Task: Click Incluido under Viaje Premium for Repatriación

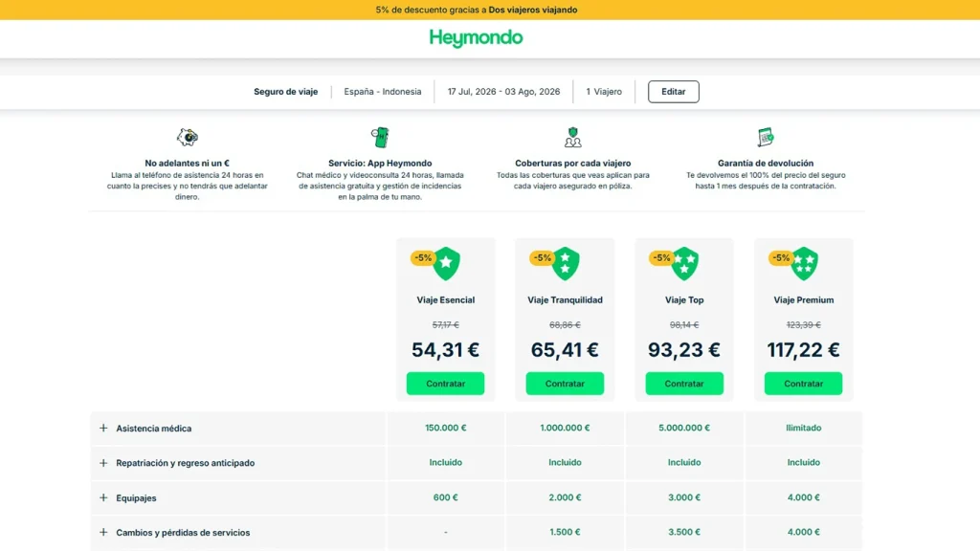Action: coord(804,463)
